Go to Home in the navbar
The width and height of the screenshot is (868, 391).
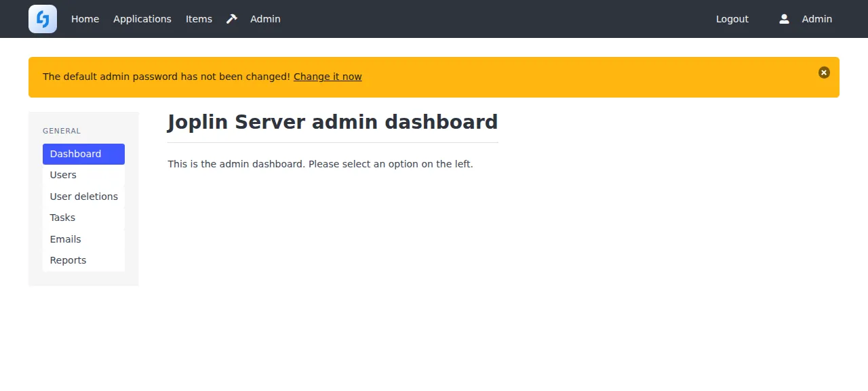point(85,19)
